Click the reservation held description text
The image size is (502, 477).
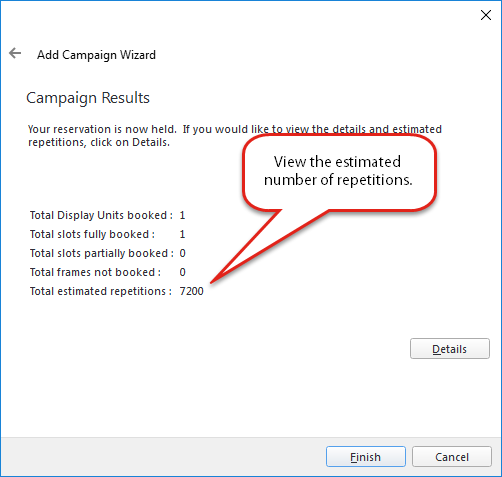click(x=235, y=136)
